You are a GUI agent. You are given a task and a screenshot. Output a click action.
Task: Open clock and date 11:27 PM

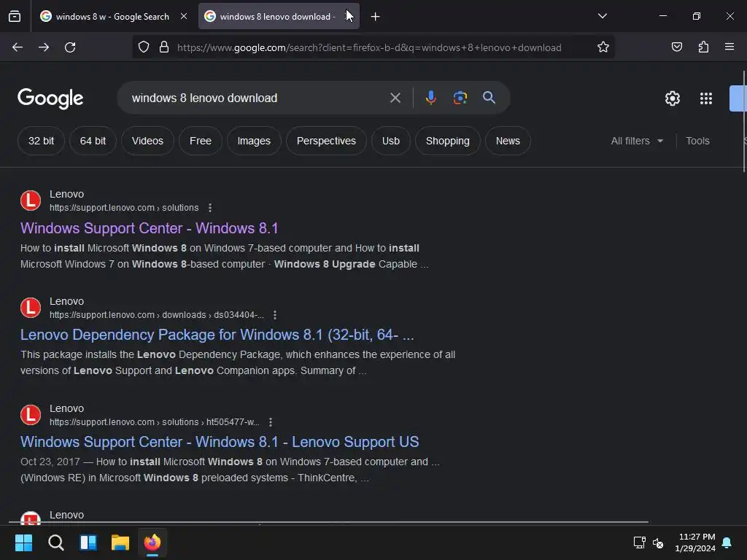(695, 542)
